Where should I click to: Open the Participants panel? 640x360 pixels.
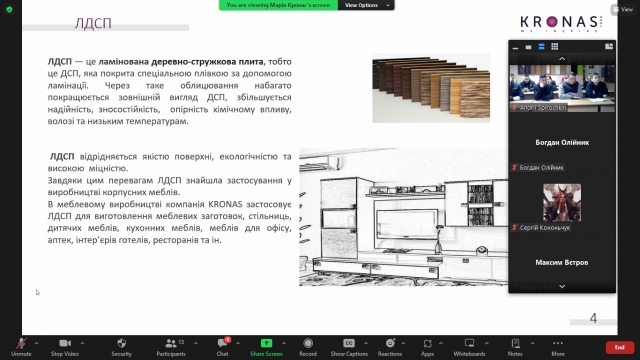171,347
